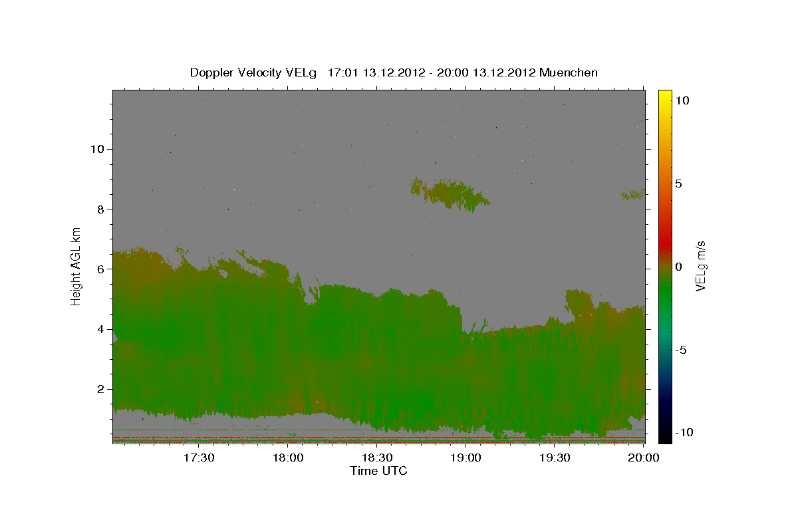Click the height tick label 2
The image size is (798, 532).
[x=100, y=389]
